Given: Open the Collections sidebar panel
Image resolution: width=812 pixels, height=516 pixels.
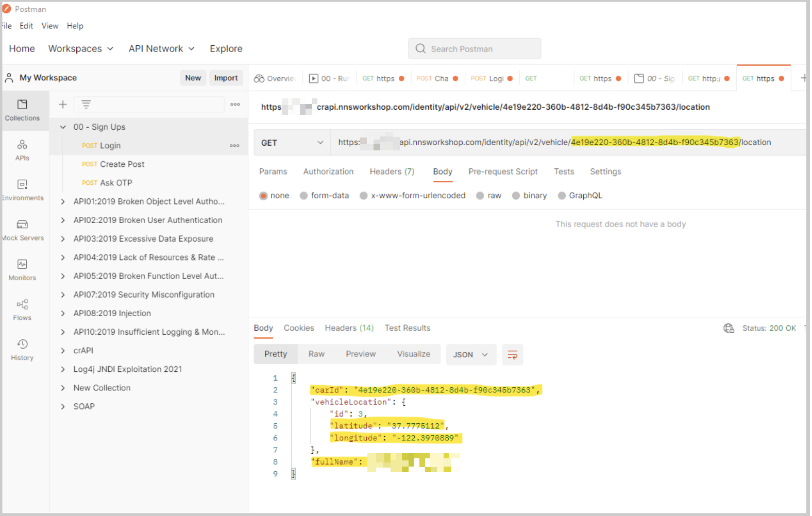Looking at the screenshot, I should tap(22, 110).
